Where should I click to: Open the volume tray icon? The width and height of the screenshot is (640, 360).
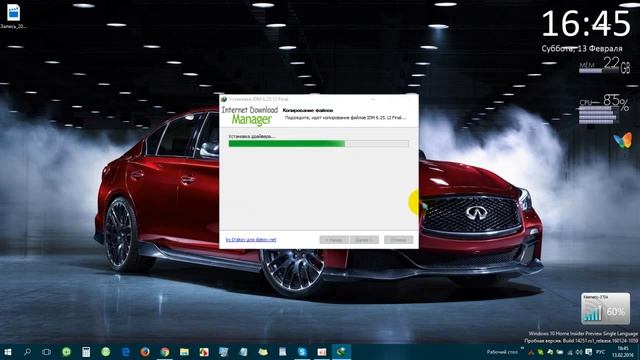pyautogui.click(x=579, y=352)
